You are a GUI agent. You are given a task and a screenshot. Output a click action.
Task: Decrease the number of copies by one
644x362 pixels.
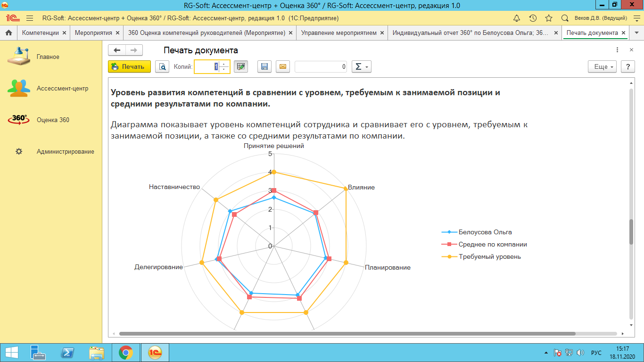224,70
